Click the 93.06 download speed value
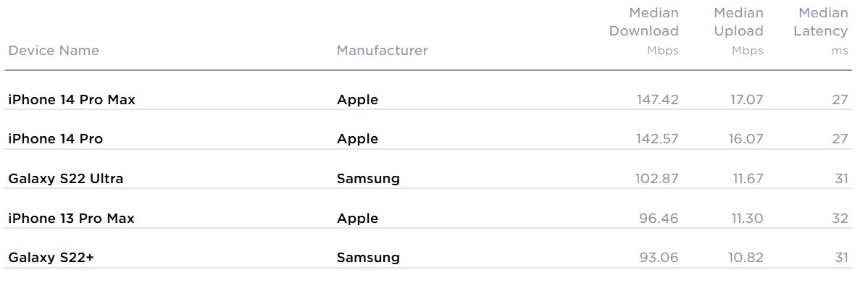 [658, 258]
